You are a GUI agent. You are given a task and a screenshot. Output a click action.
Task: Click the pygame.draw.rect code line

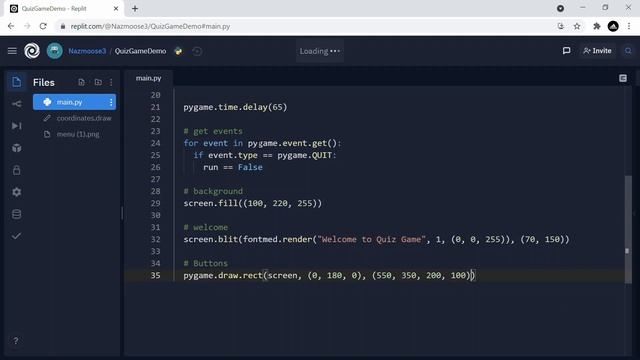(x=329, y=276)
